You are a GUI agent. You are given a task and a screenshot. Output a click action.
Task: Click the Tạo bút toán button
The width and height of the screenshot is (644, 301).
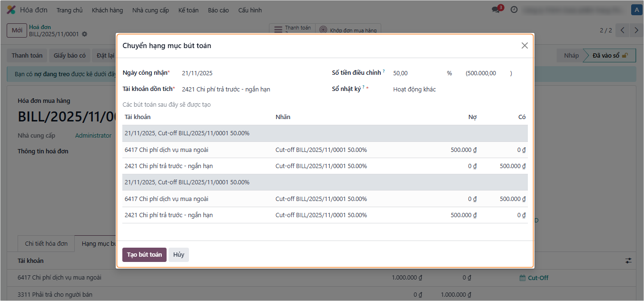(x=144, y=255)
